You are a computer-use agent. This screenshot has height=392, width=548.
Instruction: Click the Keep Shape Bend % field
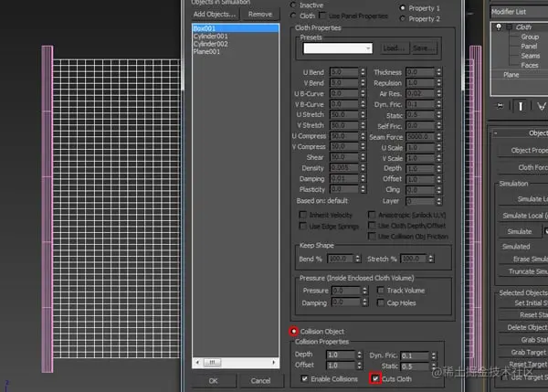(x=341, y=259)
